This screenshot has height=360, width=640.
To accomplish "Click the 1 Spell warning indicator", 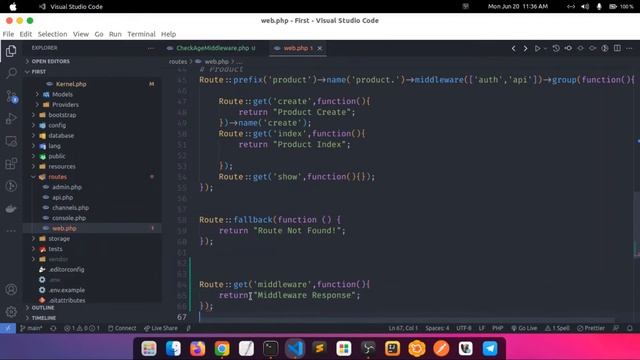I will (x=557, y=328).
